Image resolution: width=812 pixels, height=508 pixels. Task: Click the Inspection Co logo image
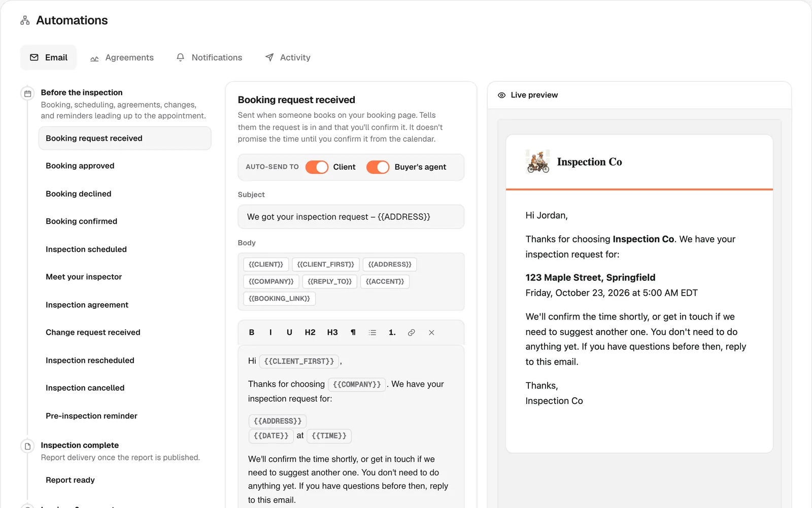tap(538, 162)
